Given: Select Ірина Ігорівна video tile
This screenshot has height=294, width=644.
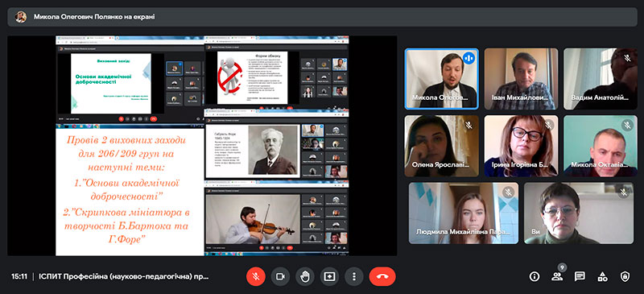Looking at the screenshot, I should click(521, 146).
